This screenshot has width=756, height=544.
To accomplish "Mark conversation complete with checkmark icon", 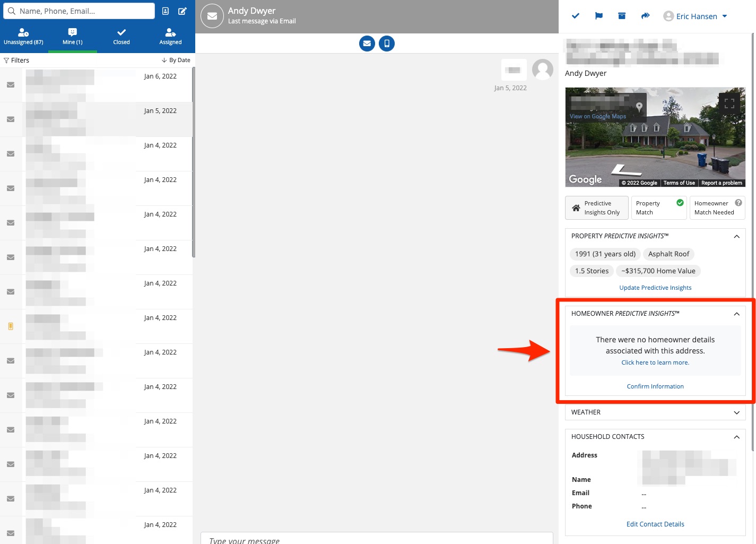I will coord(576,16).
